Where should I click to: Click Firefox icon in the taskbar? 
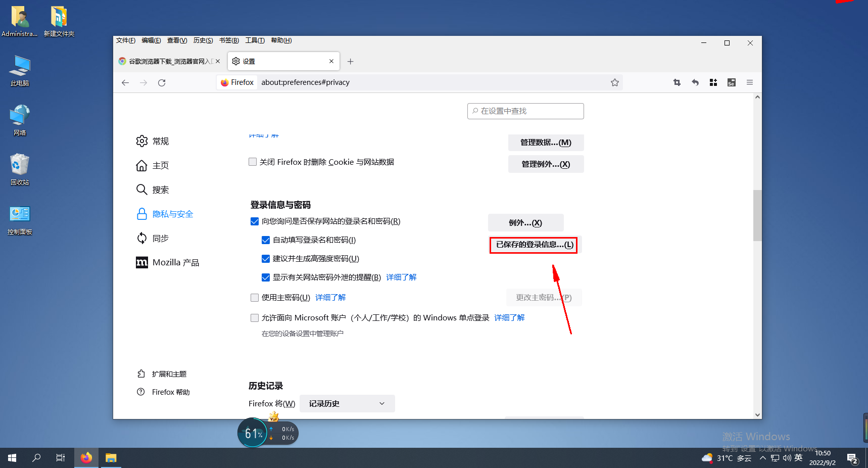[x=86, y=458]
